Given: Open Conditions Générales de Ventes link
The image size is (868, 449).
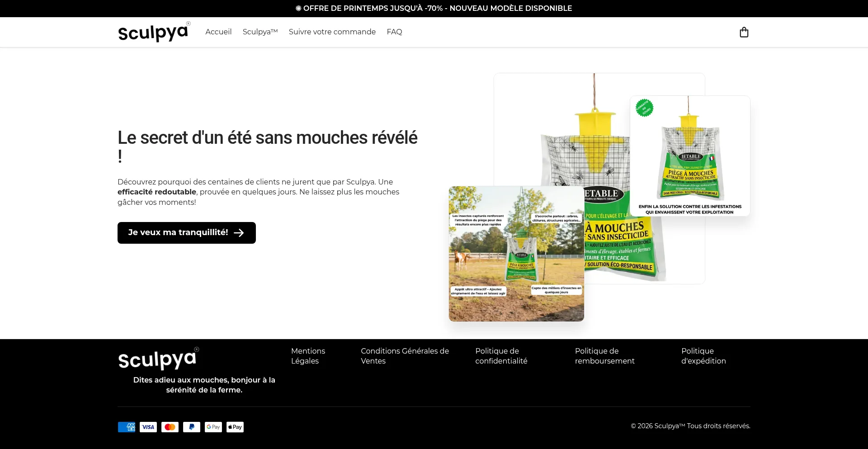Looking at the screenshot, I should point(405,356).
